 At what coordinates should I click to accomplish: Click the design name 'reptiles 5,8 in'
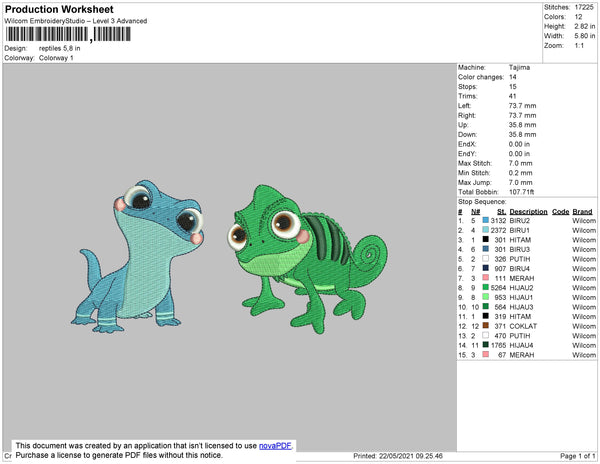pyautogui.click(x=60, y=49)
